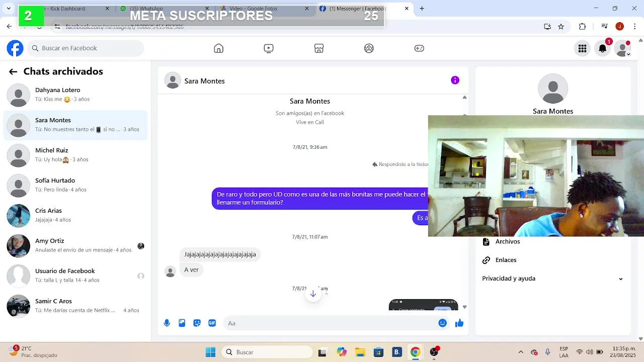Screen dimensions: 644x362
Task: Show hidden system tray icons
Action: pos(521,352)
